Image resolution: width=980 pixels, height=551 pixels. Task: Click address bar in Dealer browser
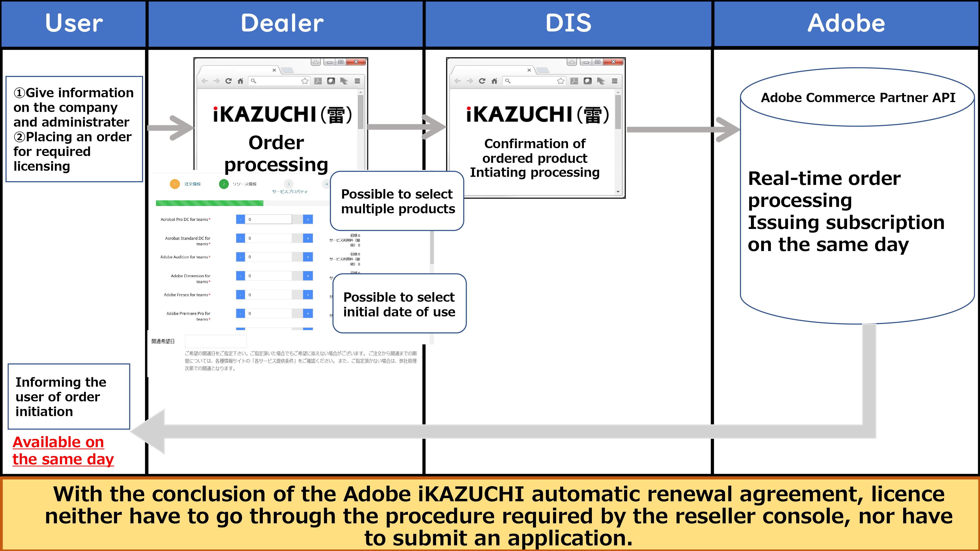click(x=279, y=81)
